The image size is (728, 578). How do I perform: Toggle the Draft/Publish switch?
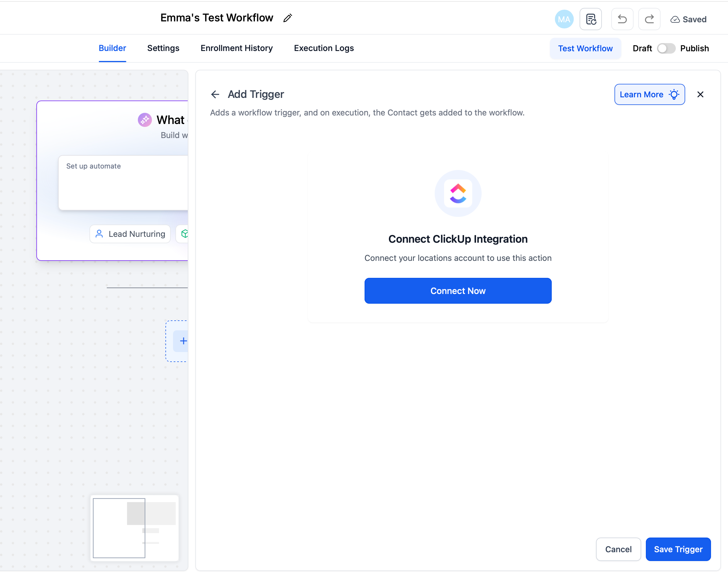[666, 49]
